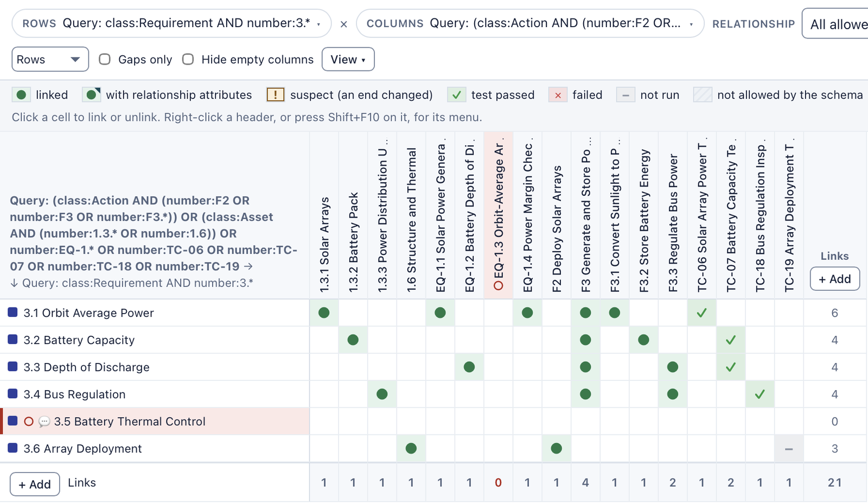Screen dimensions: 868x504
Task: Click linked dot for 3.3 and EQ-1.2 column
Action: click(469, 367)
